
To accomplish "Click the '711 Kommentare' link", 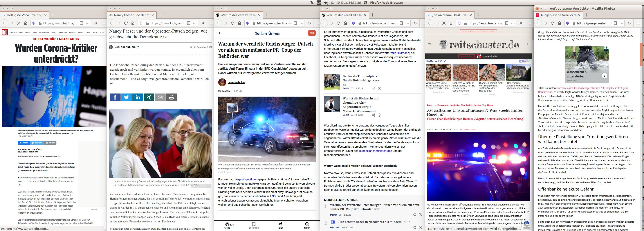I will click(468, 129).
